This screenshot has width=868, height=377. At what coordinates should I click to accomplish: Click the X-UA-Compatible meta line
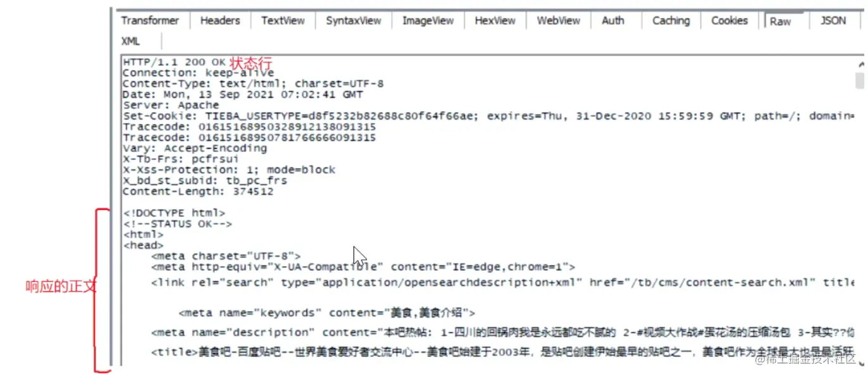[x=363, y=267]
